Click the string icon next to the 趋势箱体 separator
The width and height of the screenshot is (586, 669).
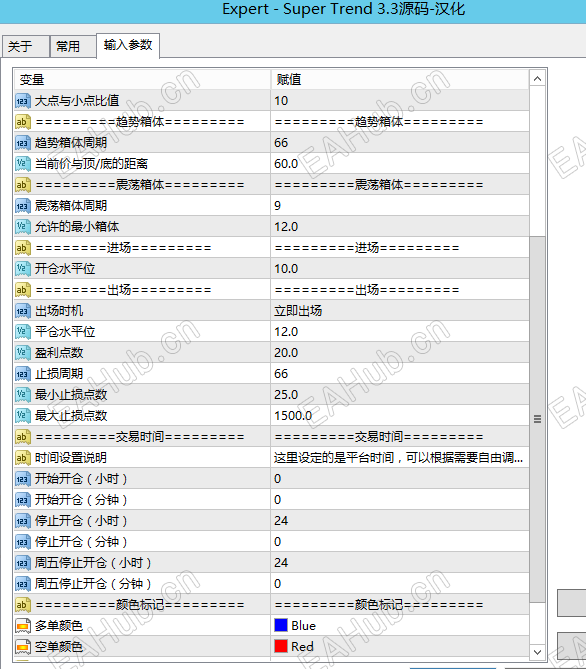23,122
